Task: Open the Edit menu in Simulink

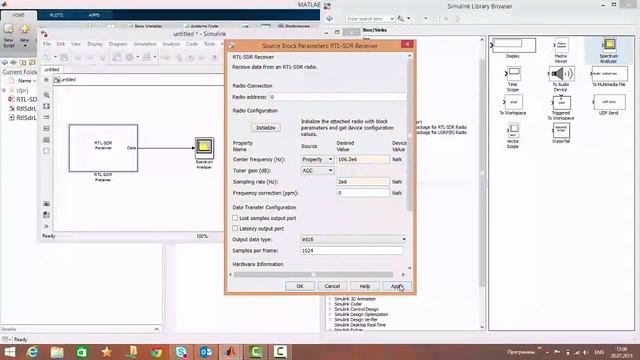Action: [61, 44]
